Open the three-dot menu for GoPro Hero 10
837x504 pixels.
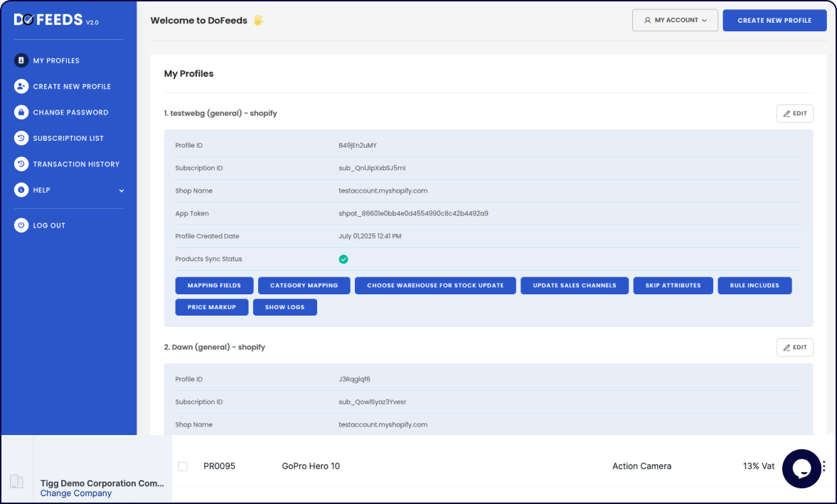[824, 466]
